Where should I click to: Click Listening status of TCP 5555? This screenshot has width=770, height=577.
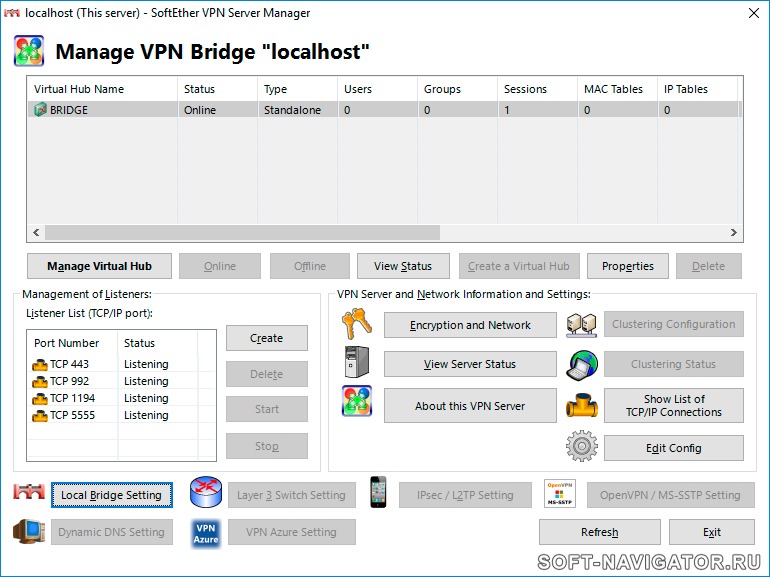[x=146, y=415]
